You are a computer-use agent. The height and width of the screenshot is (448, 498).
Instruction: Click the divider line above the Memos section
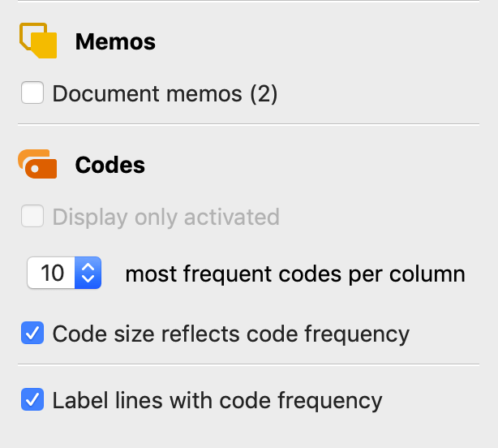tap(248, 2)
